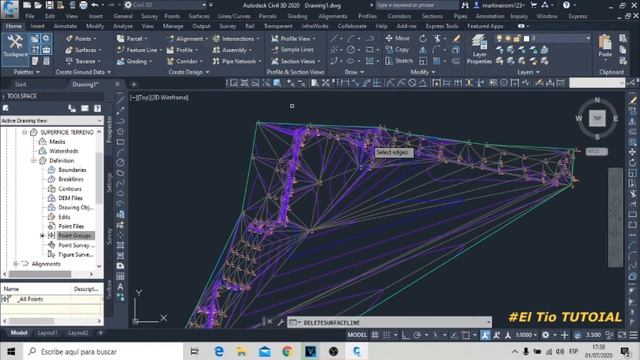The image size is (640, 360).
Task: Open Microsoft Edge from the taskbar
Action: (x=219, y=351)
